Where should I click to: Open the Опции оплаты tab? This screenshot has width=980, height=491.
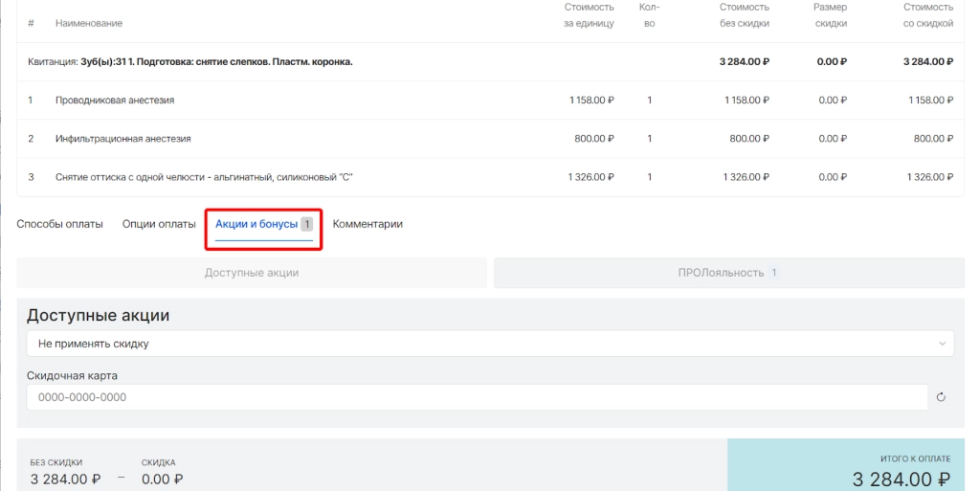coord(159,224)
